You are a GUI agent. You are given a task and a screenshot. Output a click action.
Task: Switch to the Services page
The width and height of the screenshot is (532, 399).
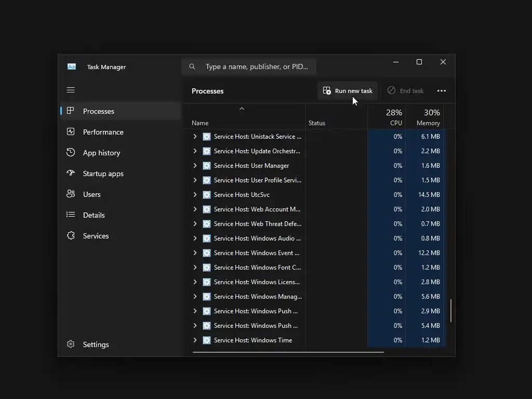[121, 236]
